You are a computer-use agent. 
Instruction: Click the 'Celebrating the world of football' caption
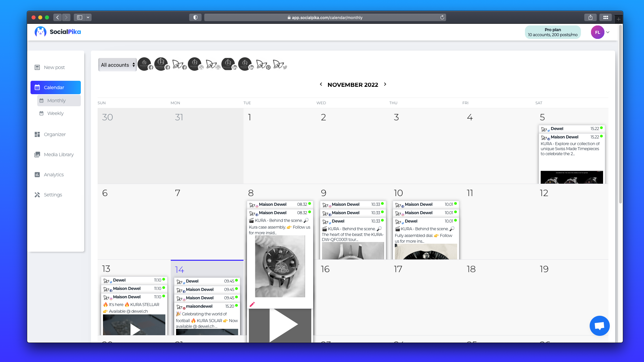(x=207, y=320)
